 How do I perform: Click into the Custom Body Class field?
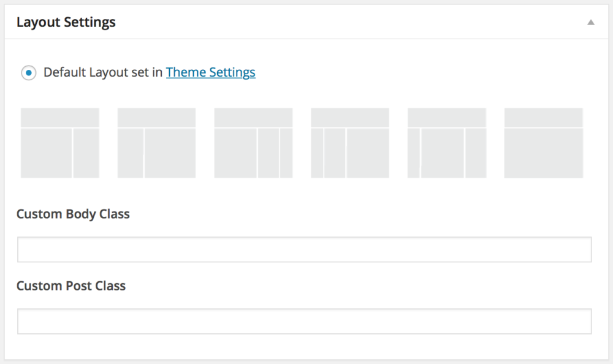point(304,250)
